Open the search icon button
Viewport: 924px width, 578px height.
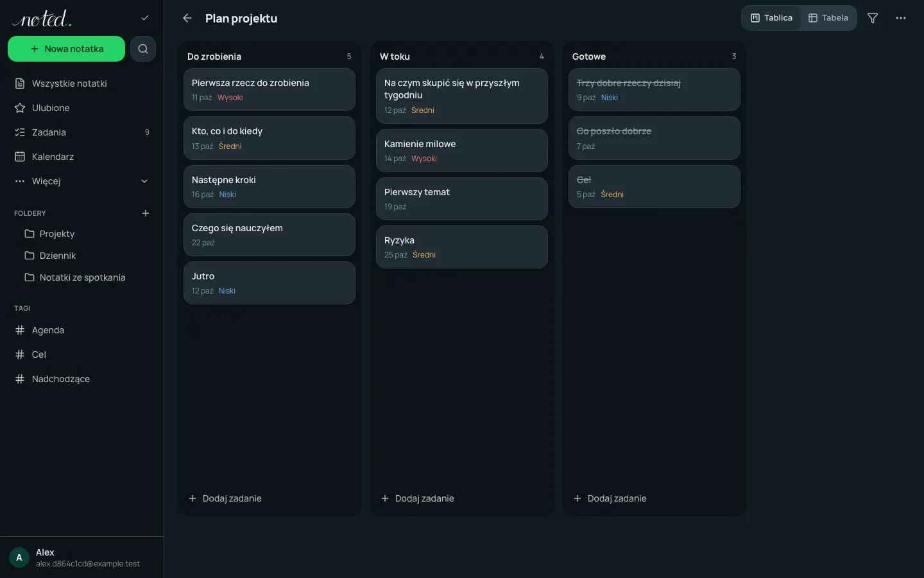(x=143, y=49)
